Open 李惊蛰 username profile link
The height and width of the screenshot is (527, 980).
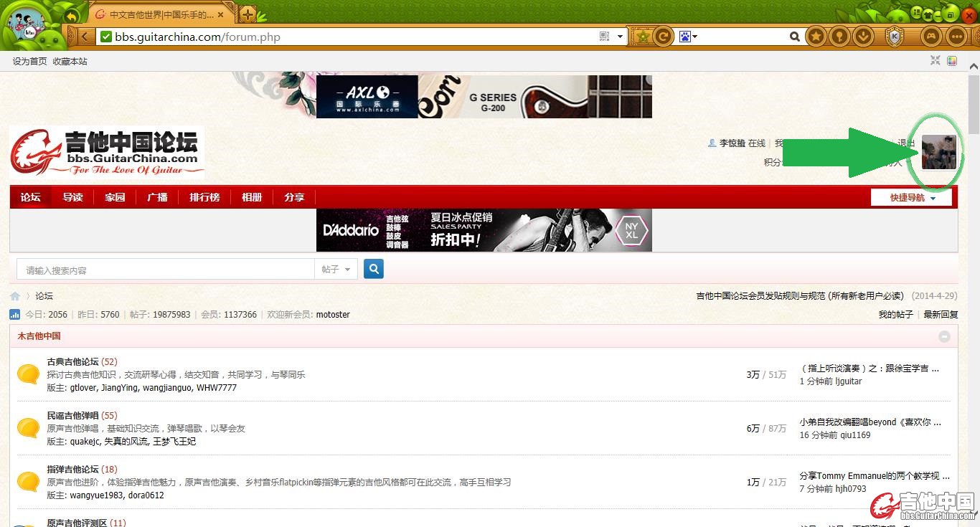(x=732, y=143)
